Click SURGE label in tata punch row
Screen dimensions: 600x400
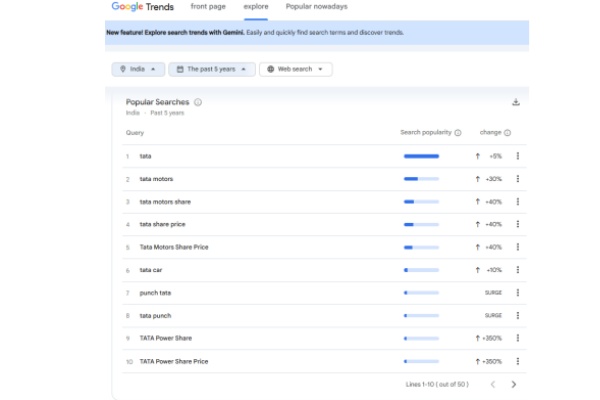point(493,315)
